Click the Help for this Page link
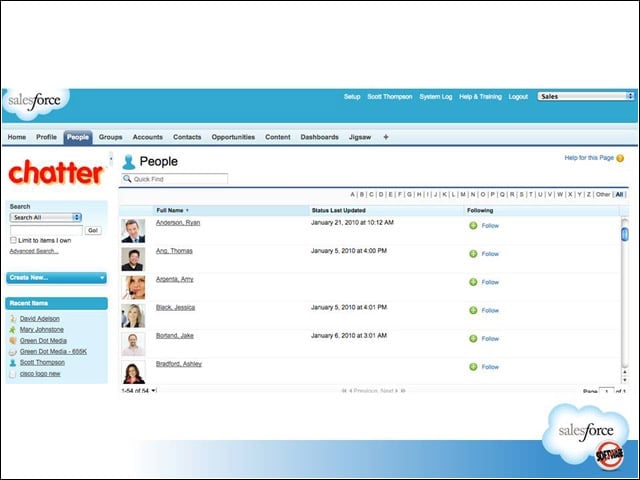 [x=589, y=158]
